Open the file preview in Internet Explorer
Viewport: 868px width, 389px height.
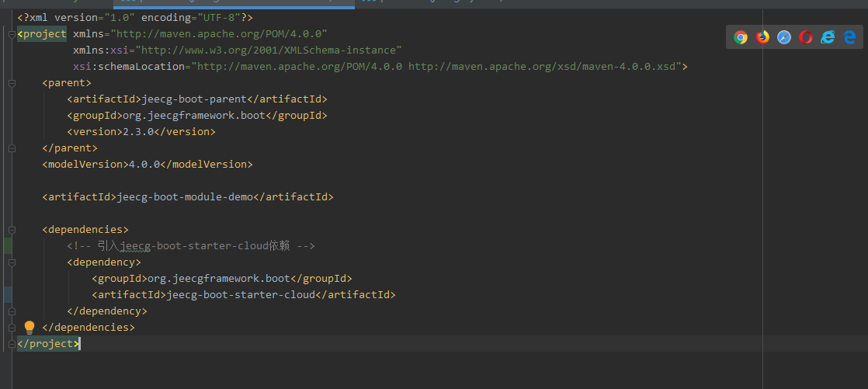coord(828,37)
